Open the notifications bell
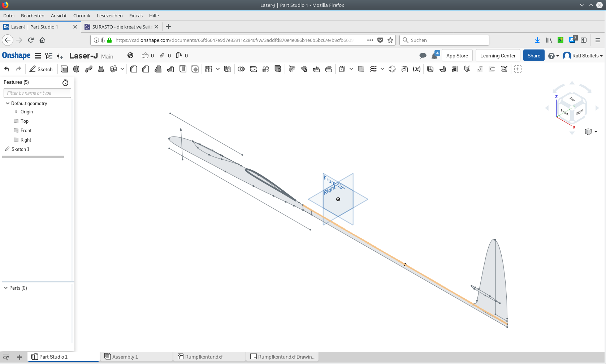The width and height of the screenshot is (606, 364). [x=434, y=56]
